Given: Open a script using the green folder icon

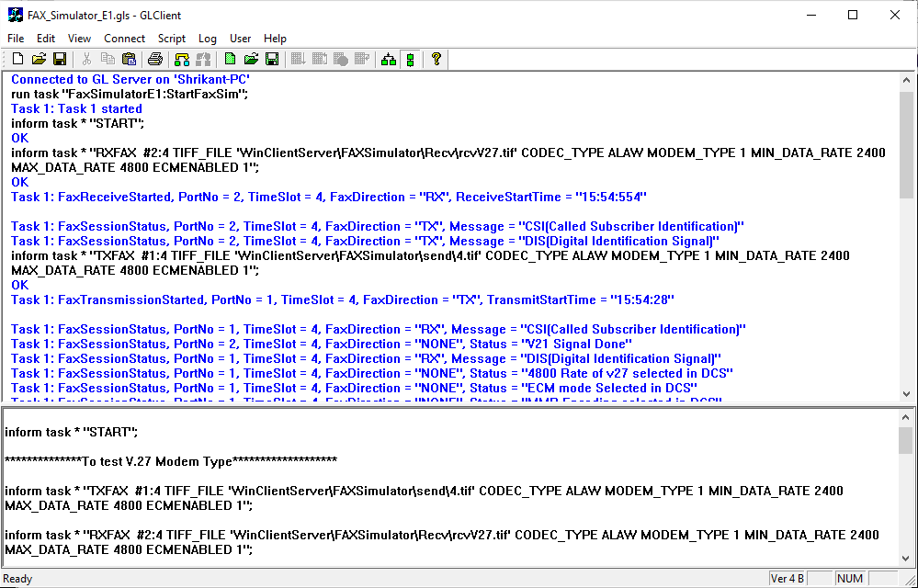Looking at the screenshot, I should point(251,59).
